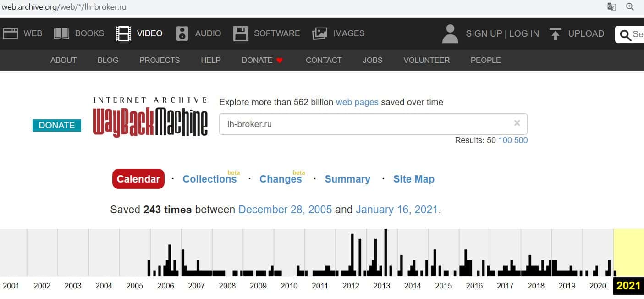Viewport: 644px width, 299px height.
Task: Select year 2016 on the timeline
Action: coord(474,286)
